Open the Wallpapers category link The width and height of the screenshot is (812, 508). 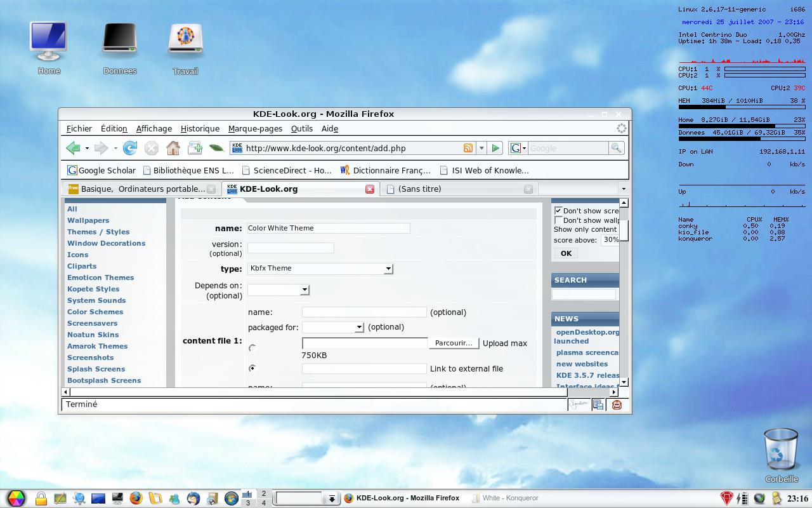point(88,220)
